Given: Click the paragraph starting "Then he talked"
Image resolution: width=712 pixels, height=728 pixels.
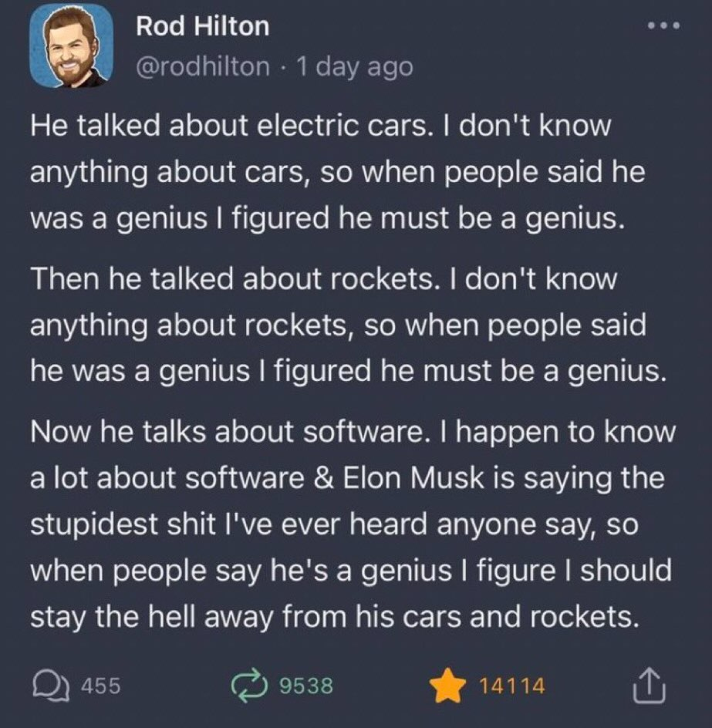Looking at the screenshot, I should coord(347,325).
